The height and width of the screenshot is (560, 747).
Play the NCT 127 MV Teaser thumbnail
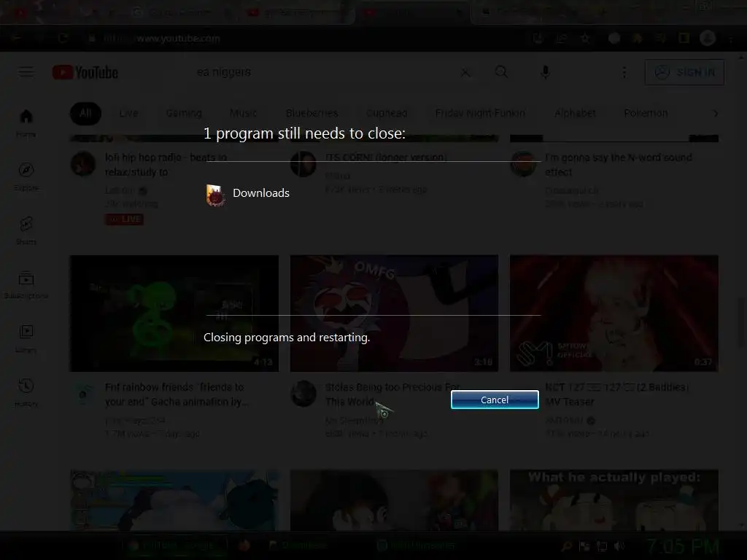[614, 314]
